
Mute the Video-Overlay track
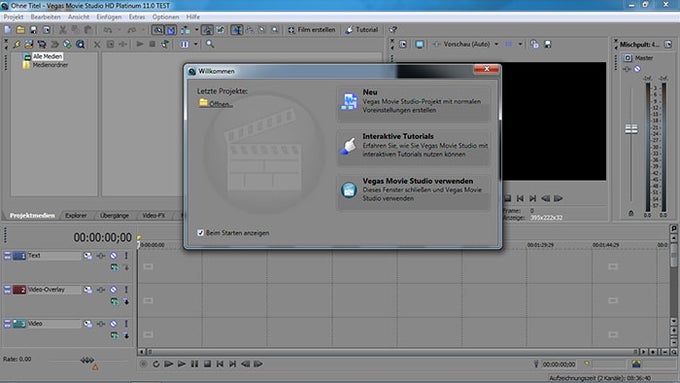pyautogui.click(x=114, y=290)
